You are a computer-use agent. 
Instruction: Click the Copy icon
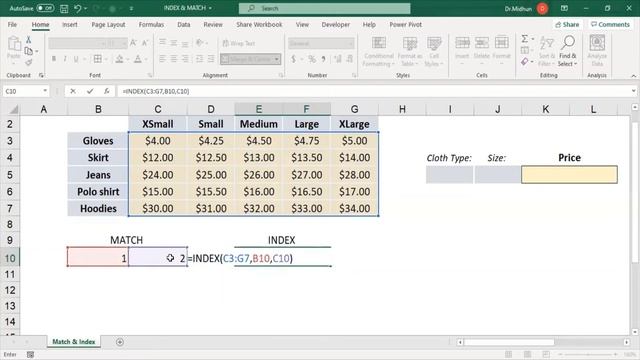tap(28, 51)
